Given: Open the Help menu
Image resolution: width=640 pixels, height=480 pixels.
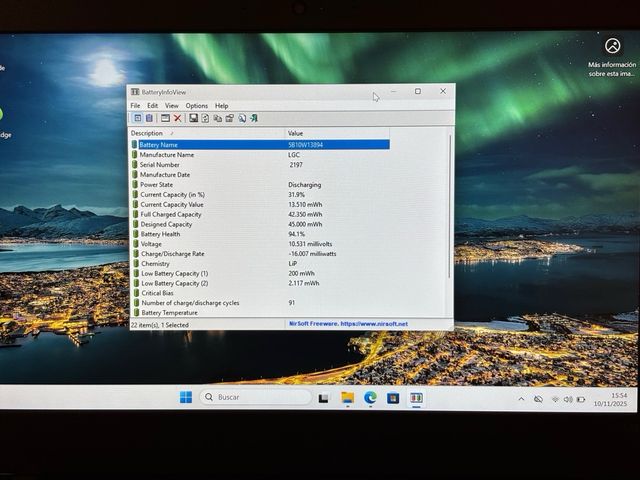Looking at the screenshot, I should point(222,106).
